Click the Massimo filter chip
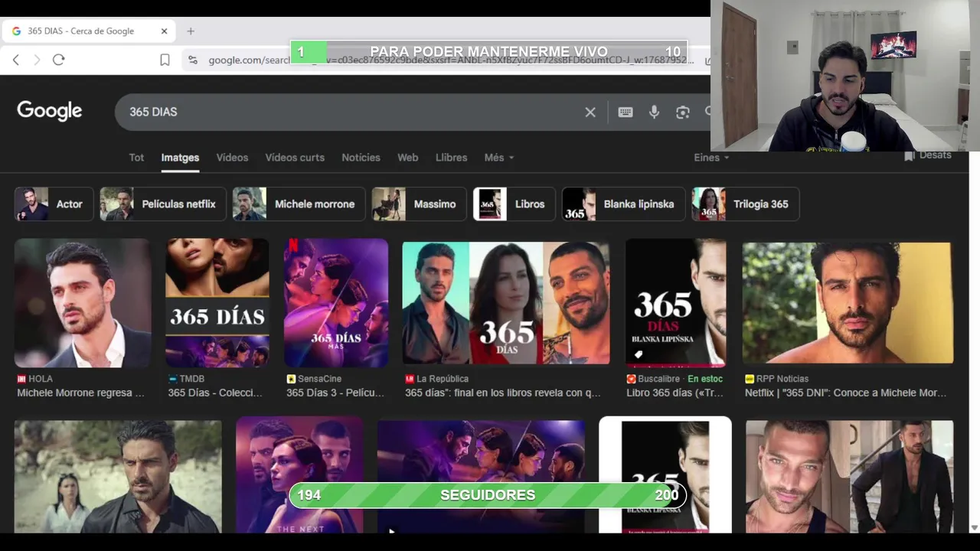Screen dimensions: 980x551 pyautogui.click(x=419, y=204)
